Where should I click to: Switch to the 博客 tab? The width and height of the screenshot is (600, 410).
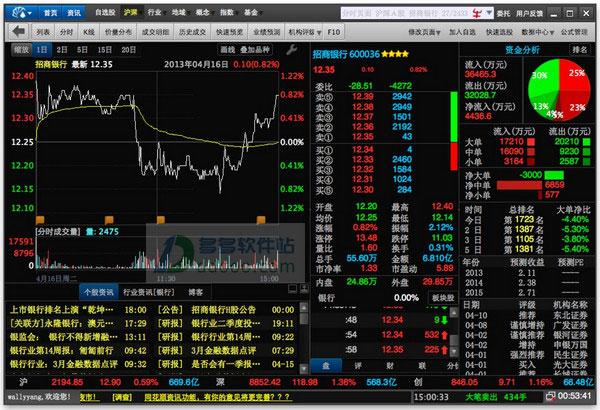pyautogui.click(x=196, y=292)
